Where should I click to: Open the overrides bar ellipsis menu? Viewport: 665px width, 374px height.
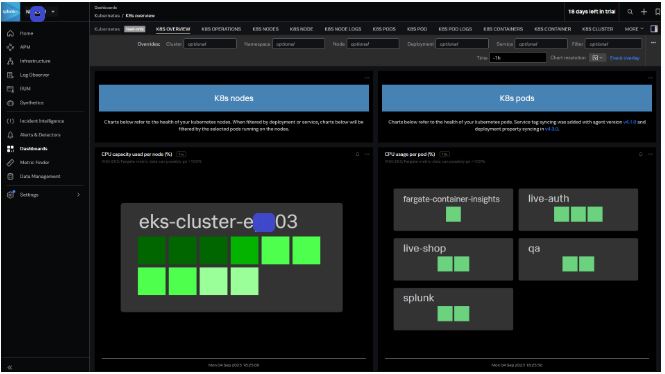click(653, 43)
